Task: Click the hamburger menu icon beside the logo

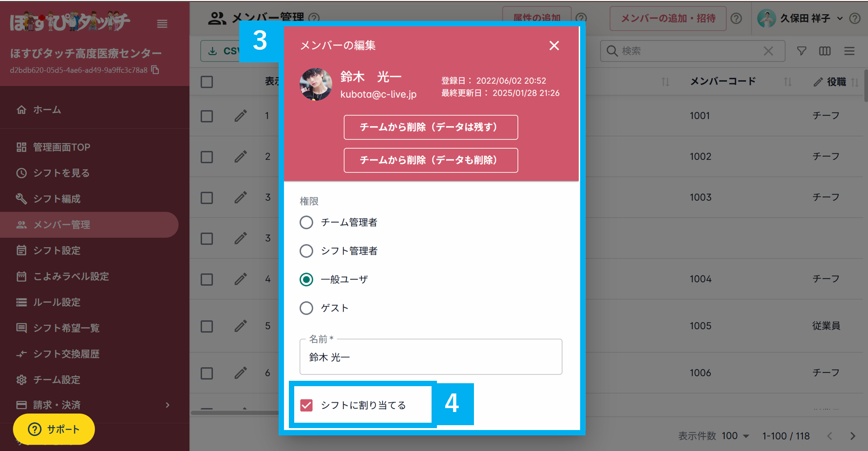Action: 162,23
